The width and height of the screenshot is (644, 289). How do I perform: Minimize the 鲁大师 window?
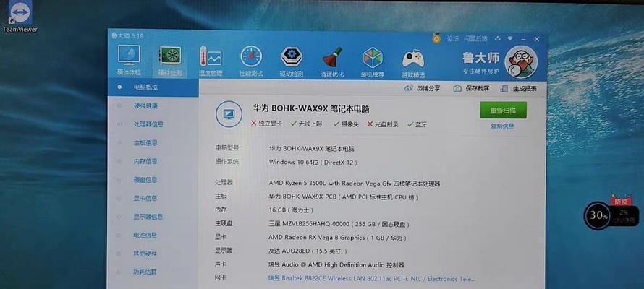coord(523,39)
